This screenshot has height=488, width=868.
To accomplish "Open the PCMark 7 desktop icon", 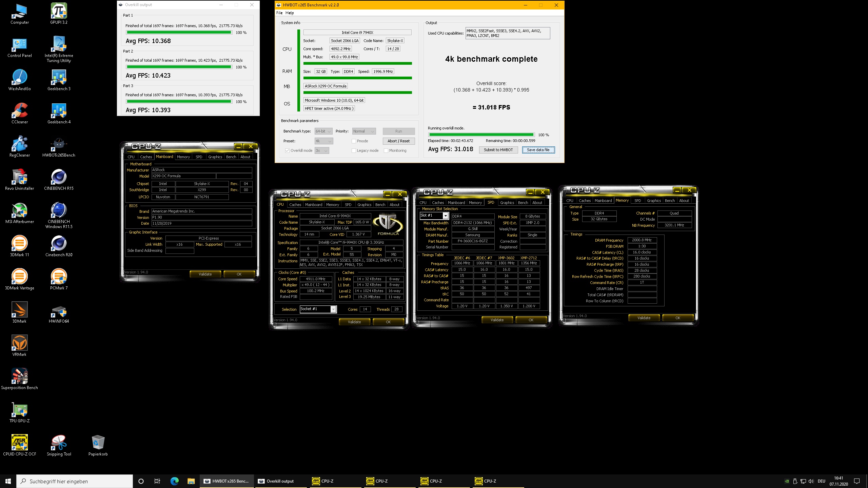I will pos(59,279).
